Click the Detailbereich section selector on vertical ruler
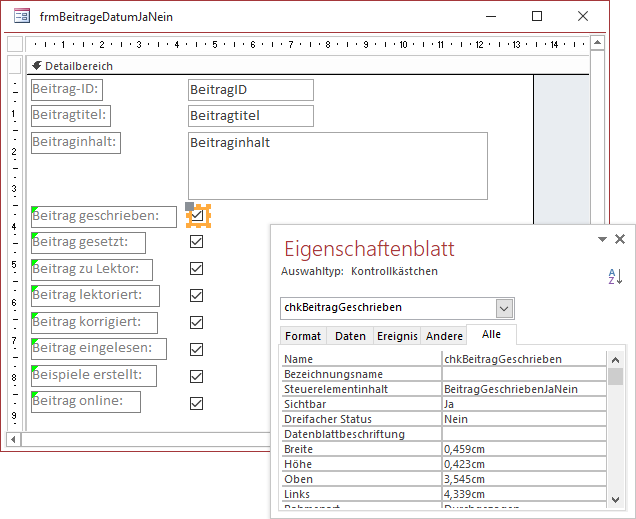This screenshot has height=519, width=636. [15, 65]
